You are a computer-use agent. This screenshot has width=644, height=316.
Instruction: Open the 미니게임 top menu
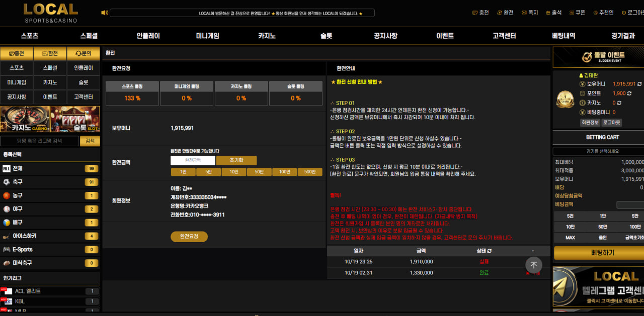[207, 36]
